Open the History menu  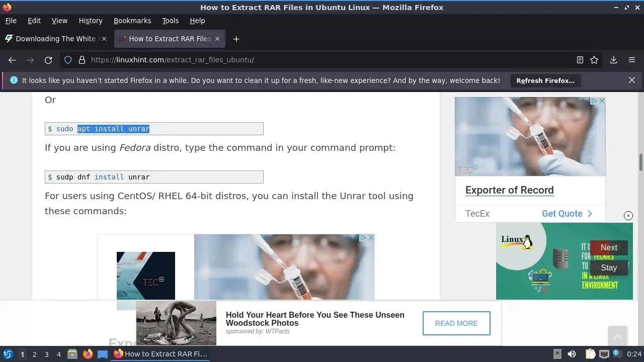coord(91,21)
